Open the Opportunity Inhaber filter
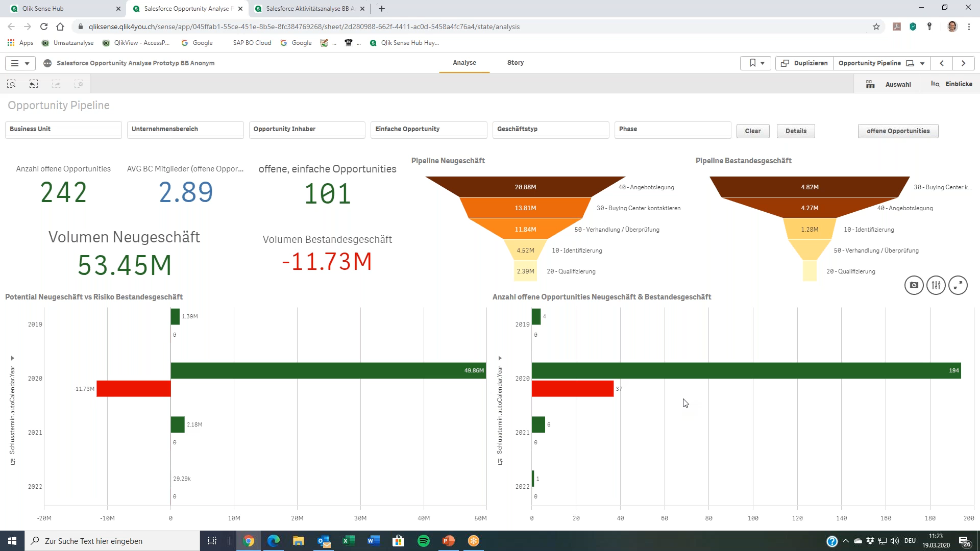This screenshot has height=551, width=980. pos(307,130)
